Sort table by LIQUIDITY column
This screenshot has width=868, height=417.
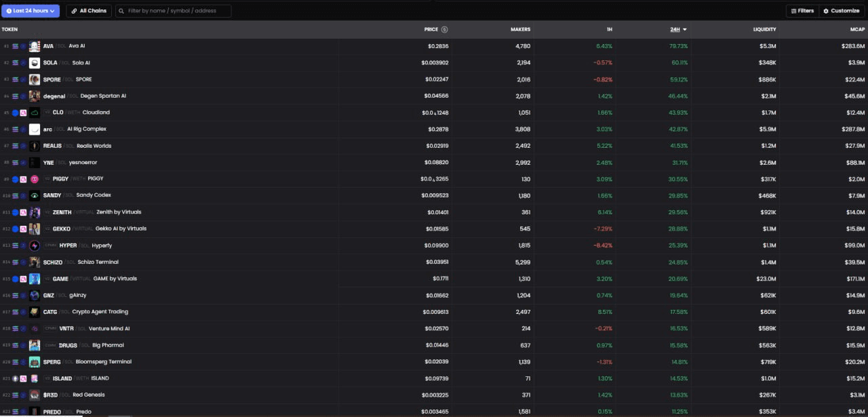pos(764,30)
